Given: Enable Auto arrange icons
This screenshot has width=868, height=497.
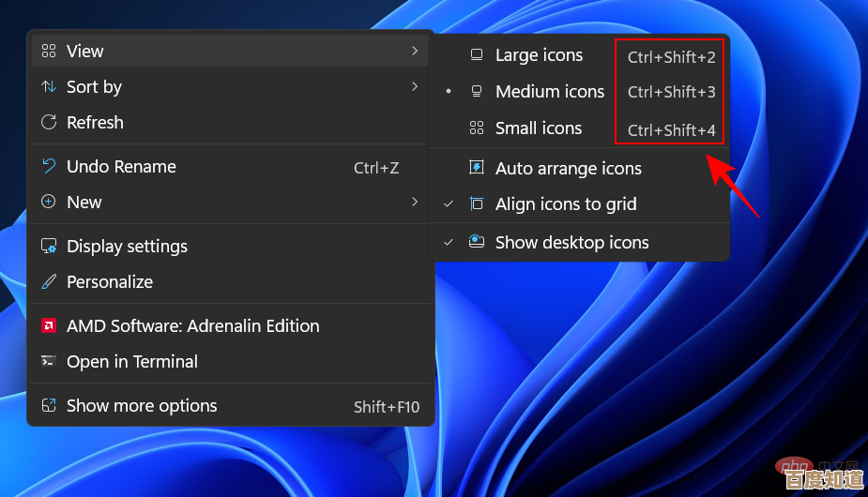Looking at the screenshot, I should click(568, 169).
